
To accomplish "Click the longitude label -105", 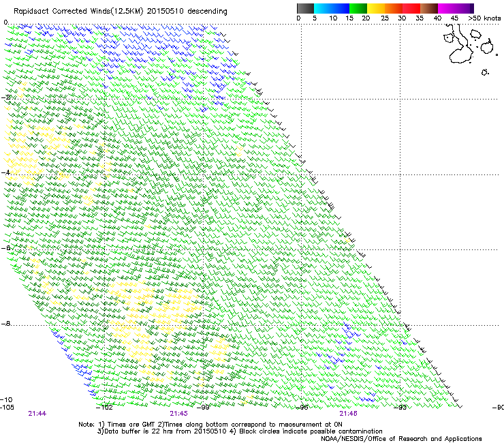I will [7, 408].
